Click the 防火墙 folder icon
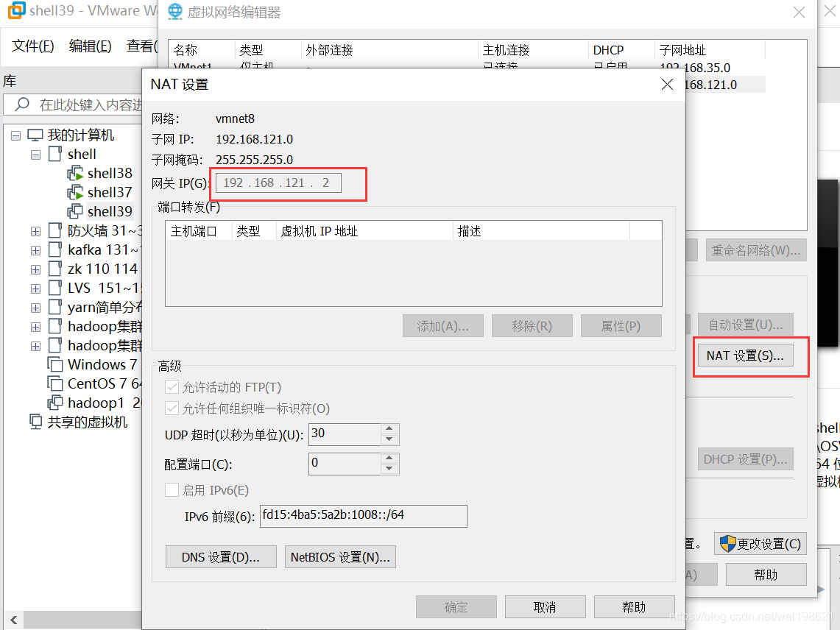 click(54, 231)
